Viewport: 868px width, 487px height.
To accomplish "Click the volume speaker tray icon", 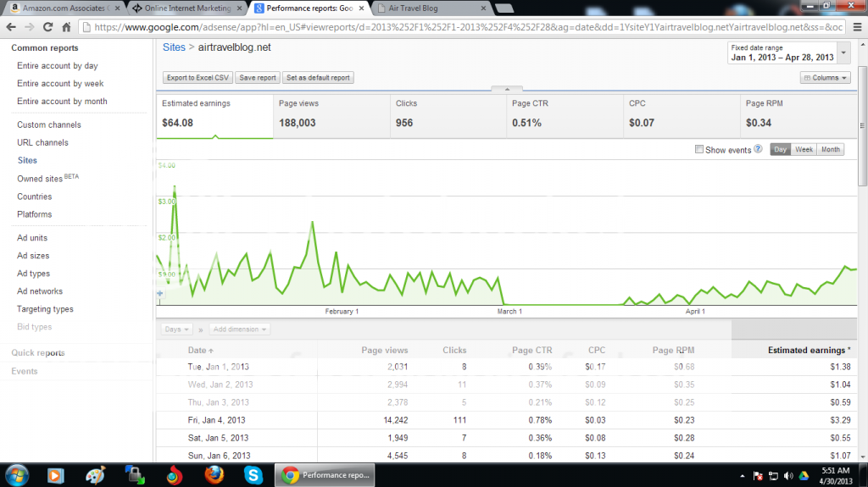I will coord(788,476).
